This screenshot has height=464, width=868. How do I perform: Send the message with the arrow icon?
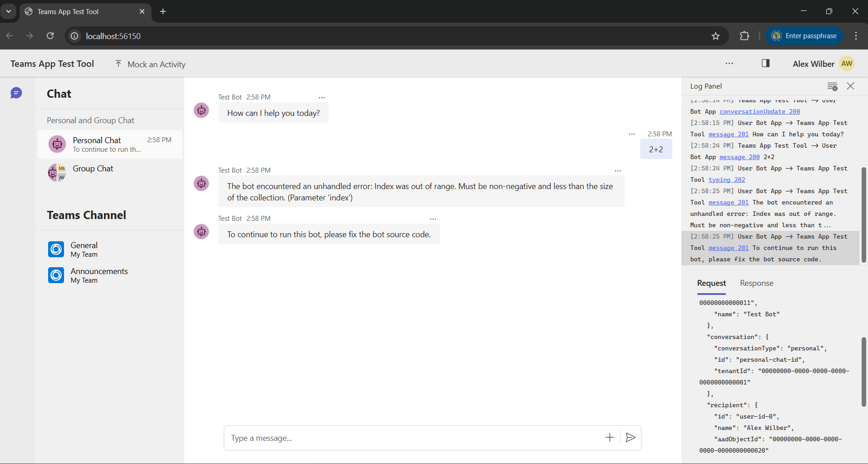(x=631, y=438)
